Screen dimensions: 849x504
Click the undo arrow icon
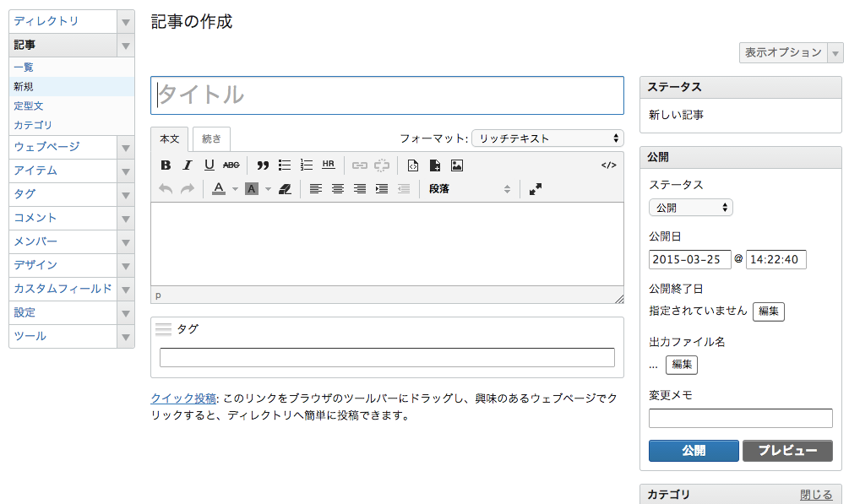click(x=166, y=189)
